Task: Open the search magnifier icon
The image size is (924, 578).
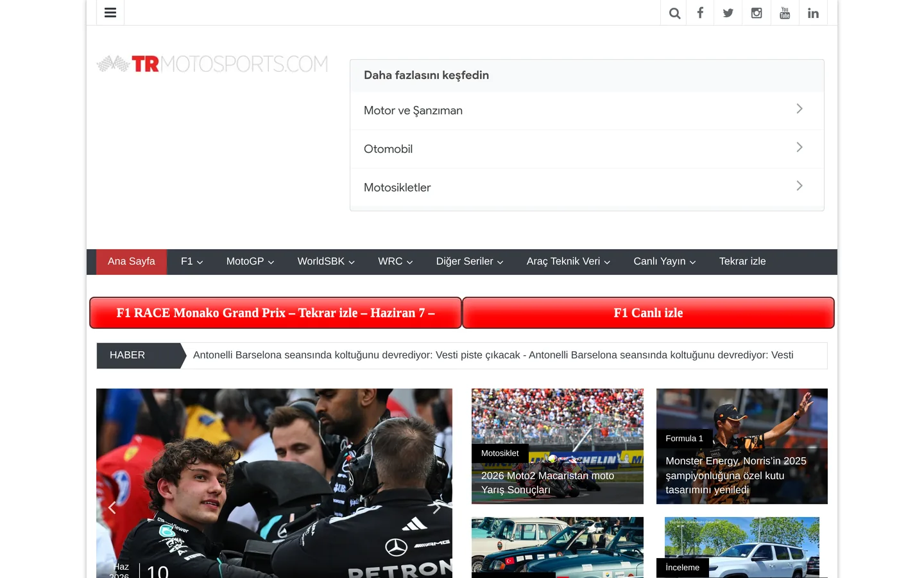Action: (x=674, y=13)
